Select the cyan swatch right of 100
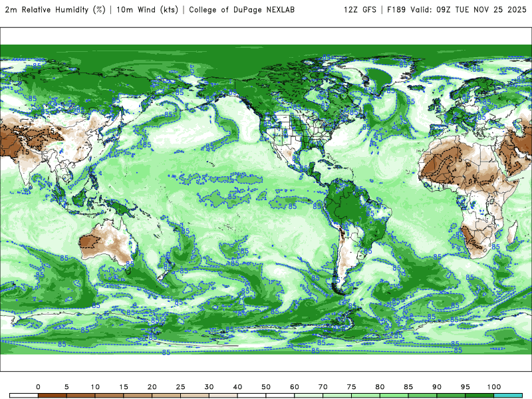The image size is (532, 399). 508,396
